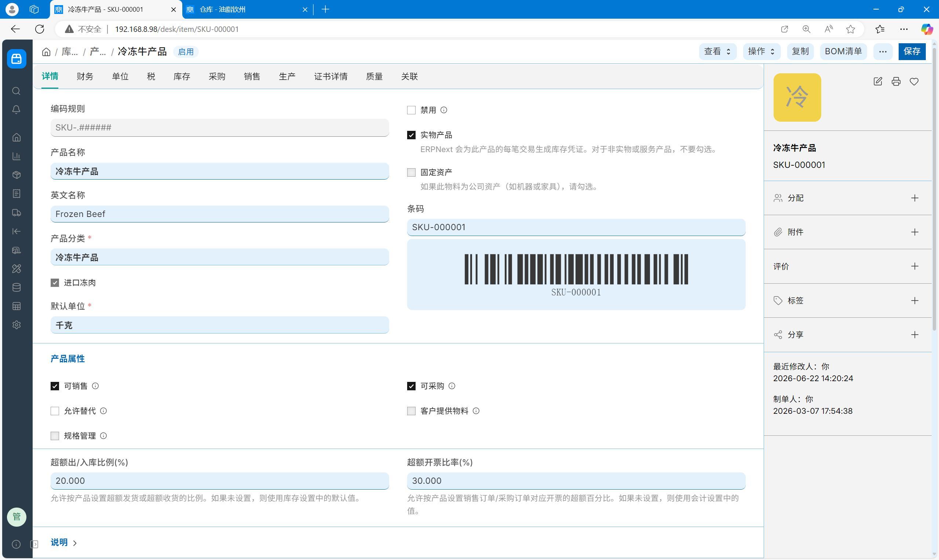
Task: Open the 查看 dropdown
Action: (717, 51)
